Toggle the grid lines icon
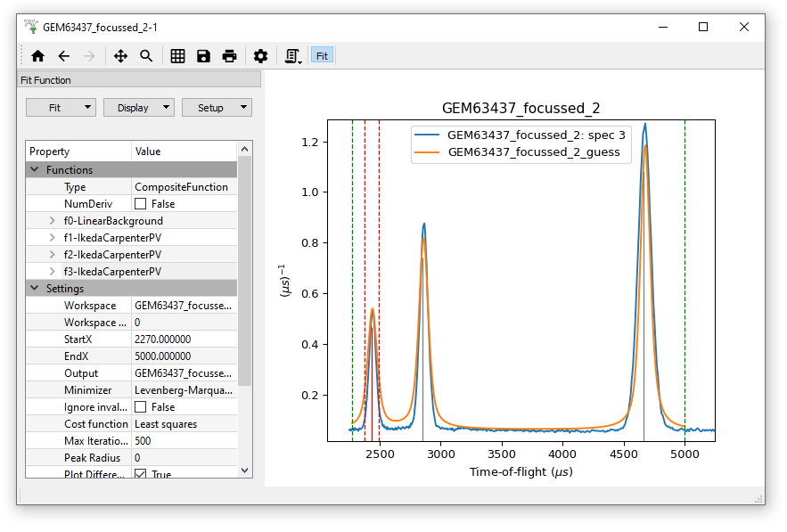Image resolution: width=787 pixels, height=532 pixels. [x=177, y=56]
